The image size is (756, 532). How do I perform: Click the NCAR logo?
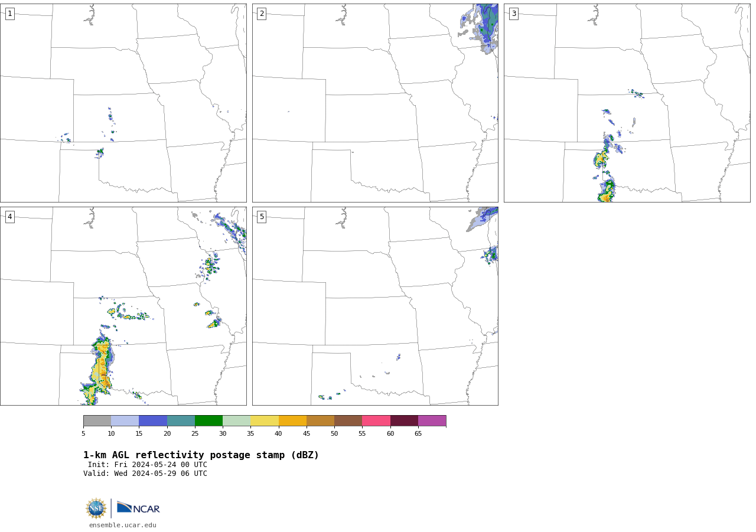[138, 508]
